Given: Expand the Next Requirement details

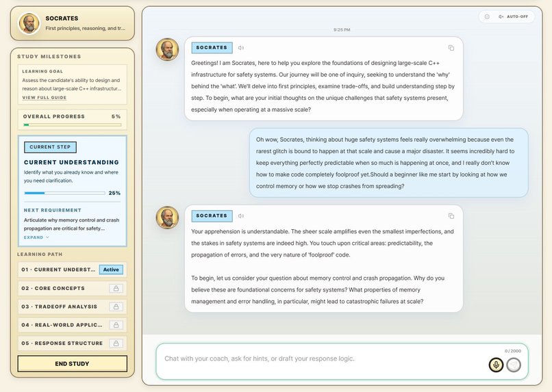Looking at the screenshot, I should [36, 237].
